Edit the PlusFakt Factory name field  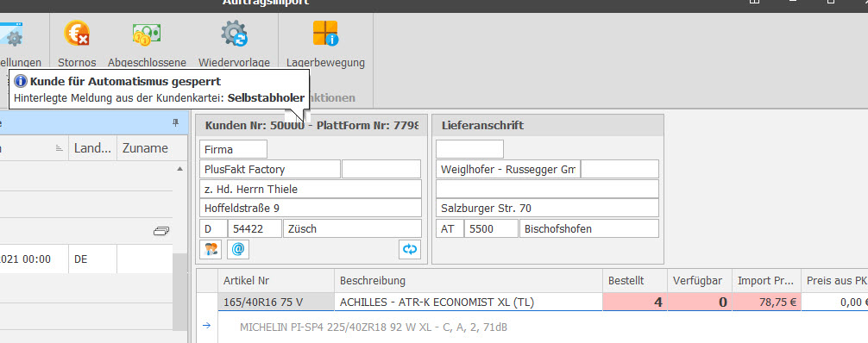point(269,169)
